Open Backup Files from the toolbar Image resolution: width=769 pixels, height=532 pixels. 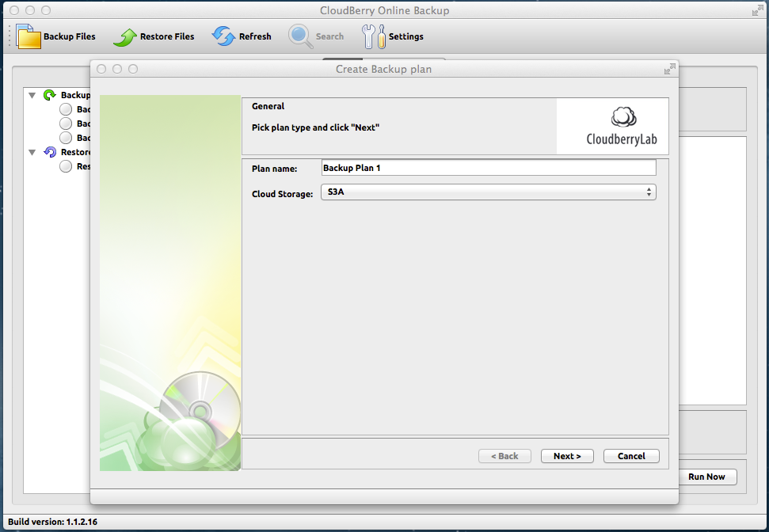[56, 36]
